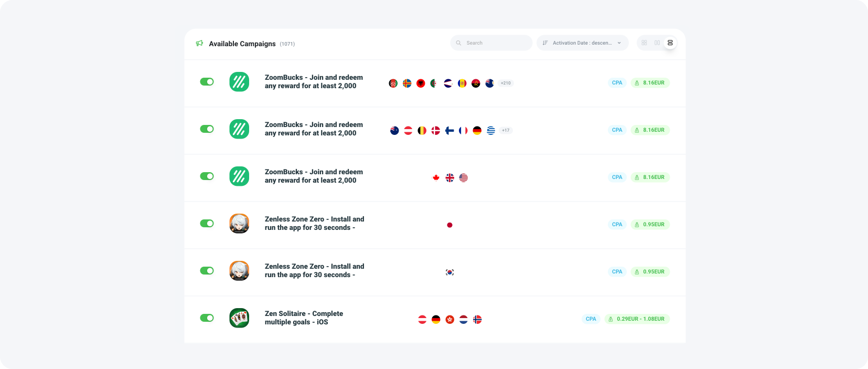868x369 pixels.
Task: Turn off the South Korea Zenless Zone Zero campaign
Action: point(207,271)
